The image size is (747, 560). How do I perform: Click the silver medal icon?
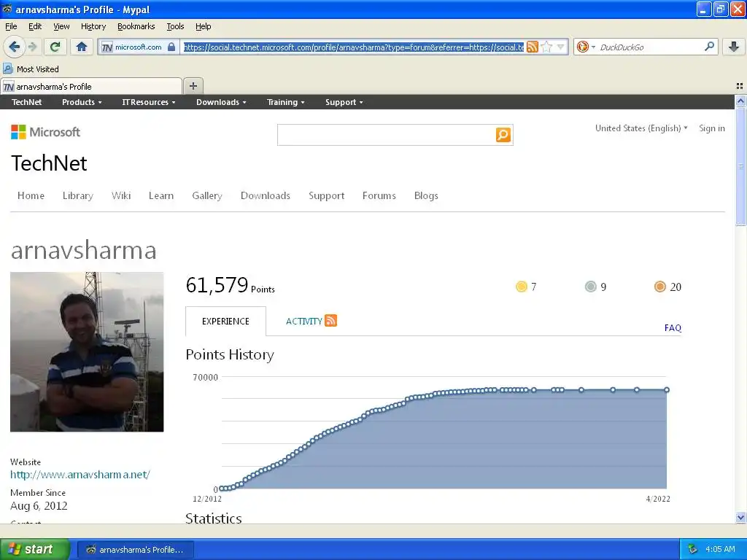click(590, 287)
